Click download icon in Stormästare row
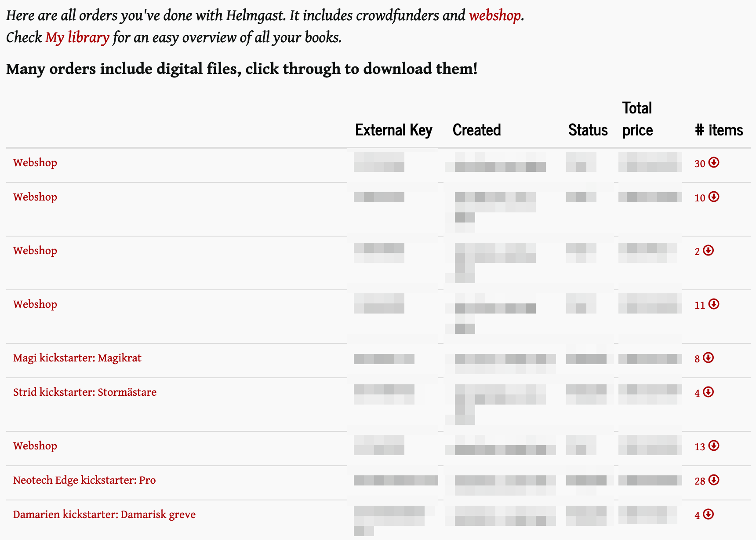 pos(708,392)
